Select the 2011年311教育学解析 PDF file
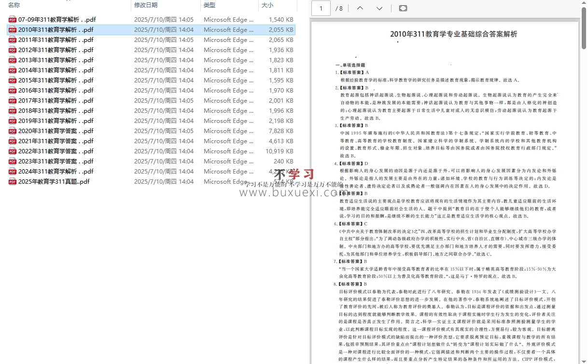 click(x=56, y=40)
